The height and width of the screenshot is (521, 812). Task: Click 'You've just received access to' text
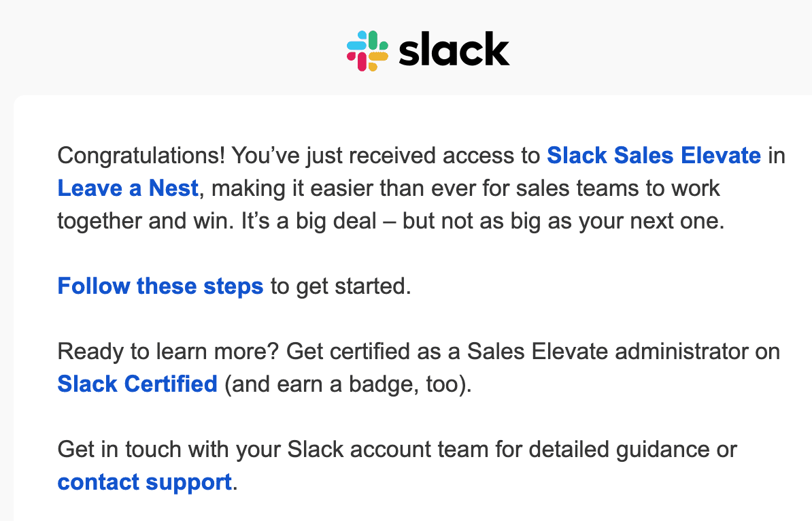386,155
